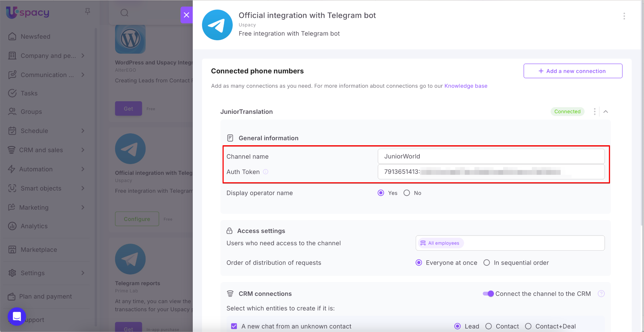Open the support chat bubble

coord(17,317)
